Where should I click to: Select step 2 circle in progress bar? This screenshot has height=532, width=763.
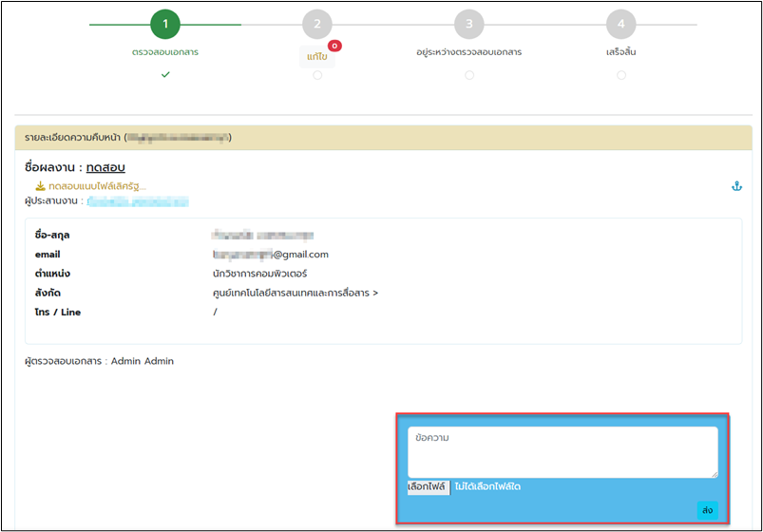317,24
